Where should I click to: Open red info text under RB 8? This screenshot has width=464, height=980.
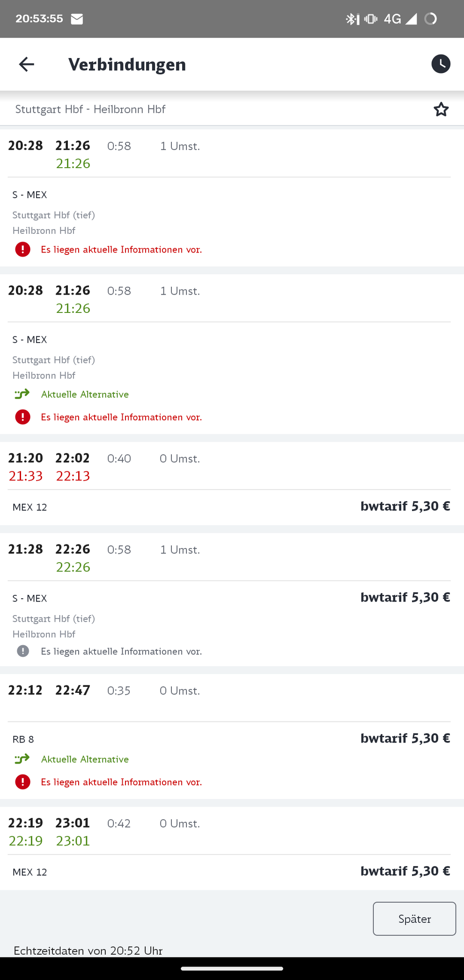coord(121,782)
